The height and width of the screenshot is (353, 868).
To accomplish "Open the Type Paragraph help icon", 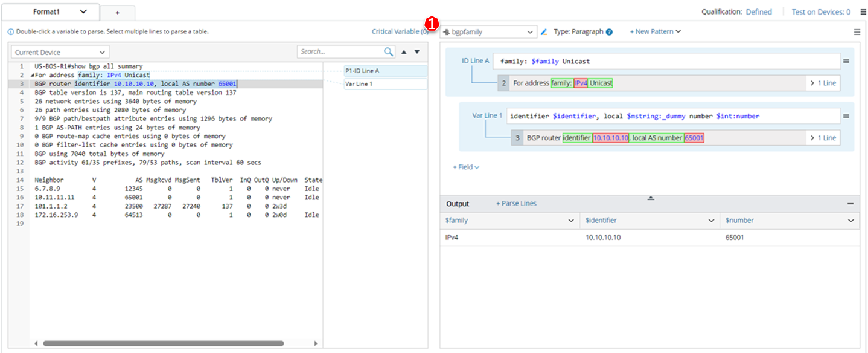I will click(609, 32).
